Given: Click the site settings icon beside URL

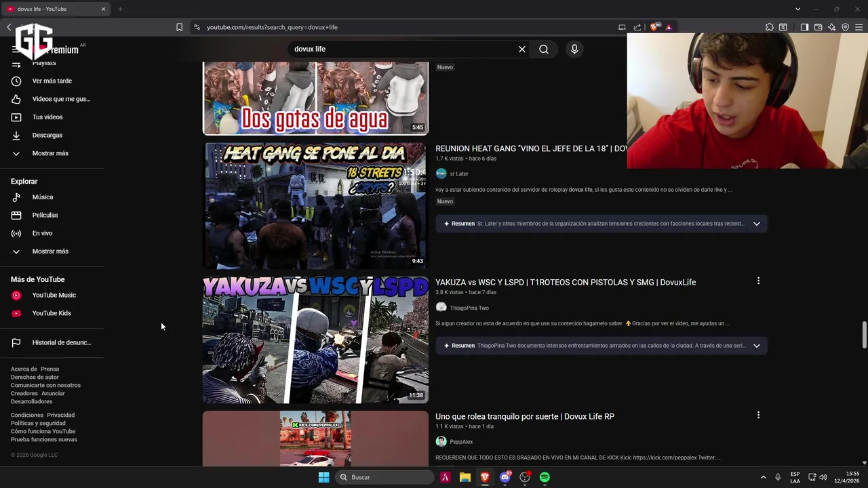Looking at the screenshot, I should pyautogui.click(x=197, y=27).
